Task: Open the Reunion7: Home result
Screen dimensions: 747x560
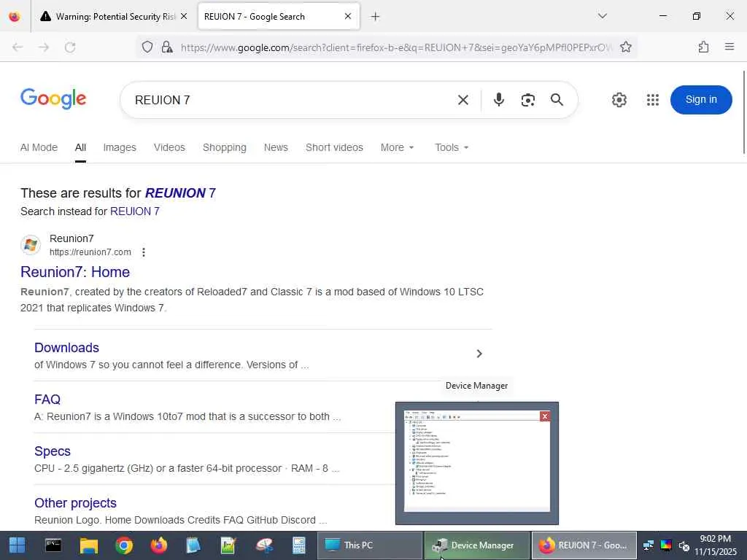Action: 75,272
